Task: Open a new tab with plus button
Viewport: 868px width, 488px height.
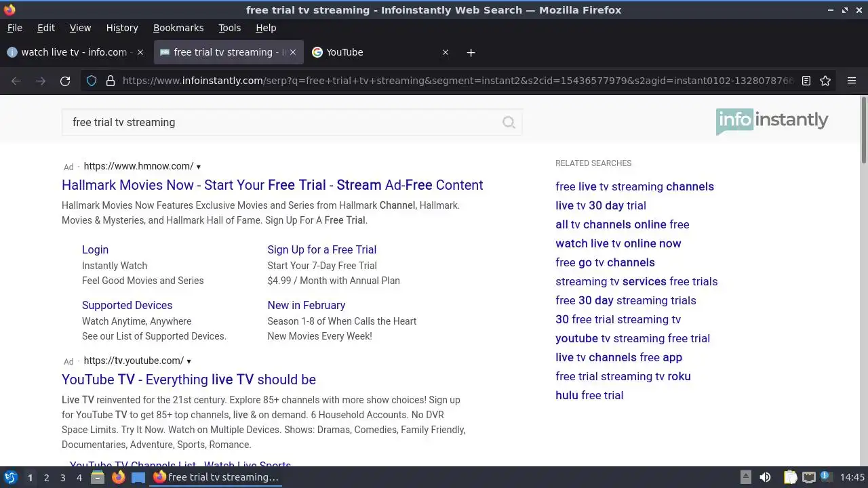Action: 471,52
